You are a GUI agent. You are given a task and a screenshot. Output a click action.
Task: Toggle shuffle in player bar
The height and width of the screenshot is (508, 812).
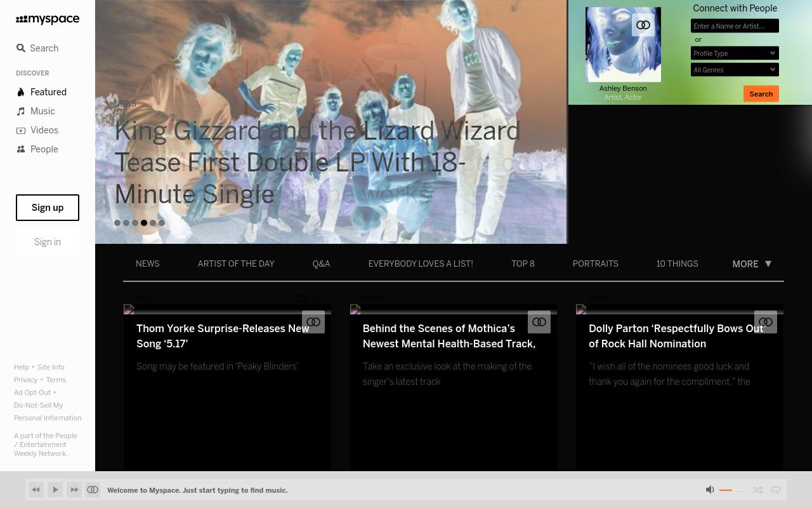point(758,490)
